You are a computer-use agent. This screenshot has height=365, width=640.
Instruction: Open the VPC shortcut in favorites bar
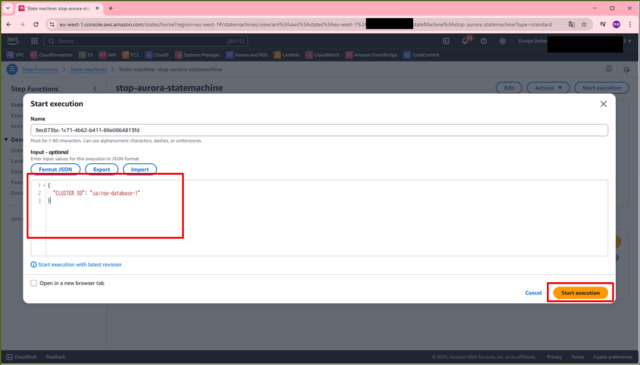(x=16, y=55)
